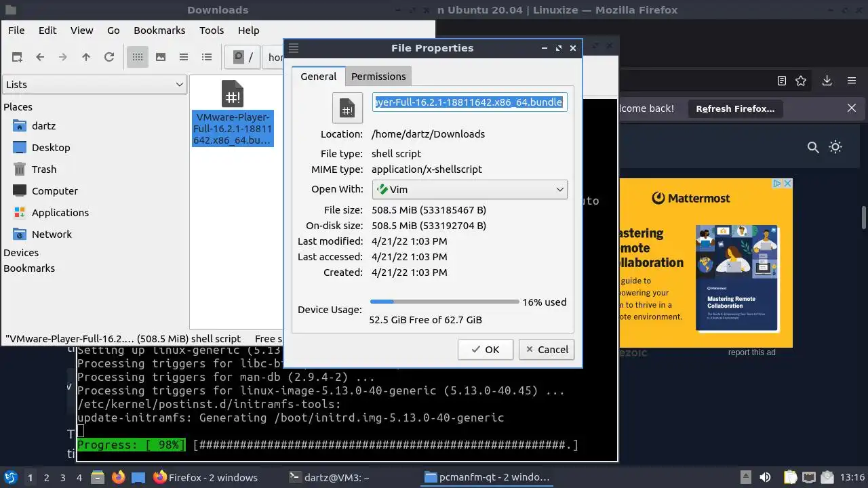Viewport: 868px width, 488px height.
Task: Switch to workspace 2
Action: coord(46,477)
